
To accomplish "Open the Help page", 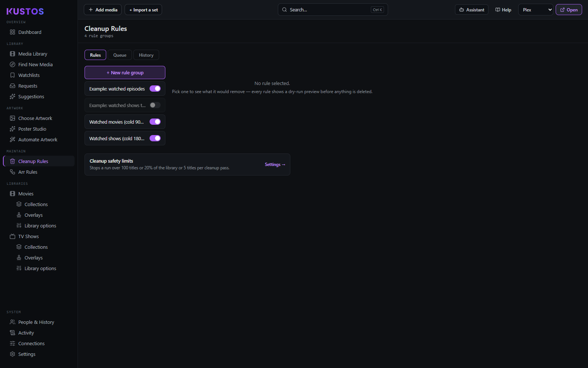I will point(503,10).
